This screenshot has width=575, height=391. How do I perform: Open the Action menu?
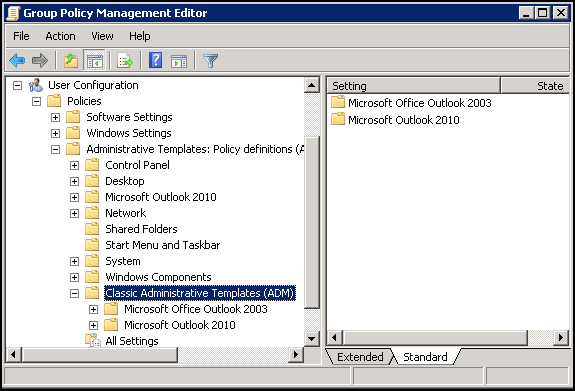(60, 36)
